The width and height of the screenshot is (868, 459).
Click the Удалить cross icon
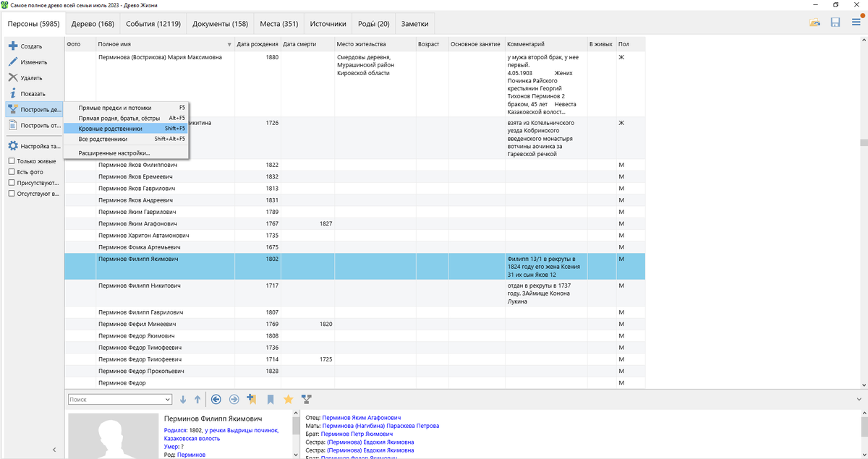click(x=12, y=78)
